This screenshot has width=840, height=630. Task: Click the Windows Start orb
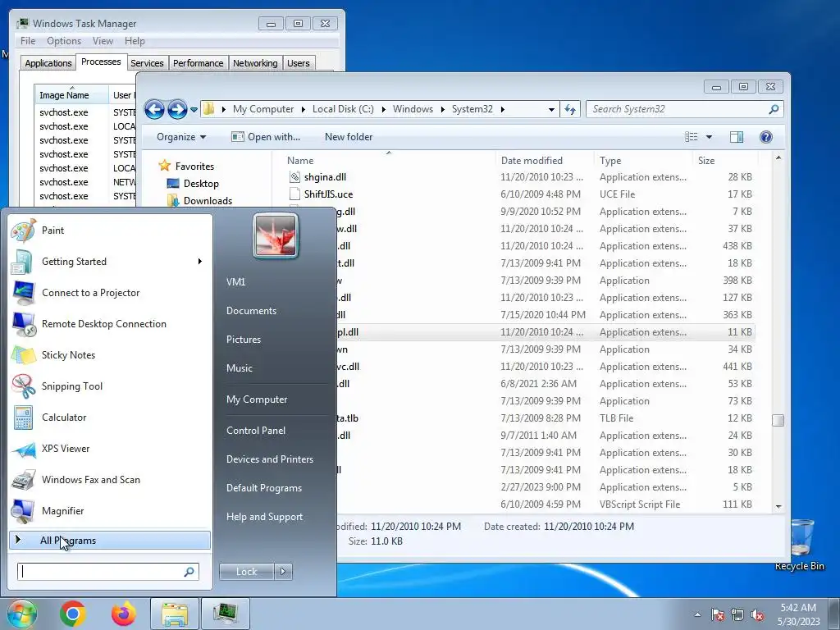[x=21, y=614]
